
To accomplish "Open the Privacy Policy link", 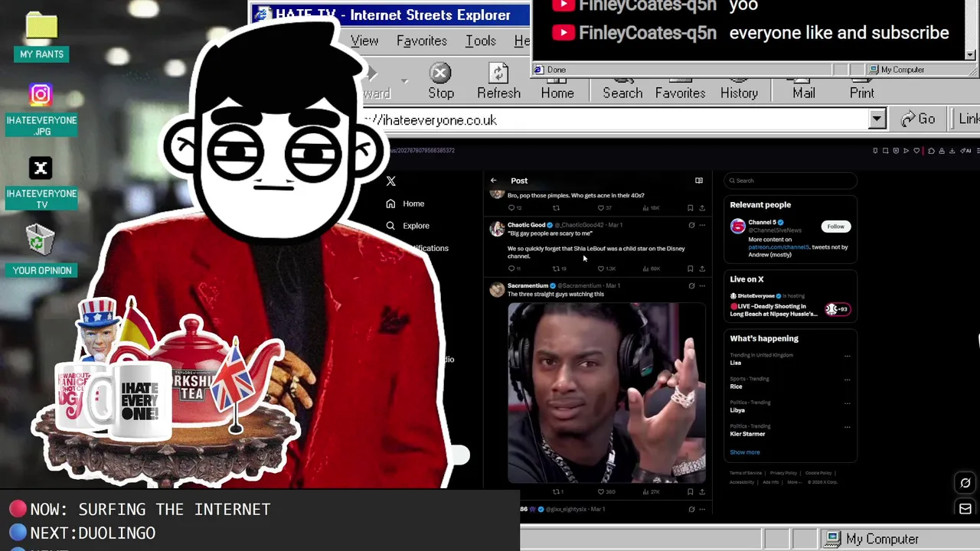I will point(783,473).
